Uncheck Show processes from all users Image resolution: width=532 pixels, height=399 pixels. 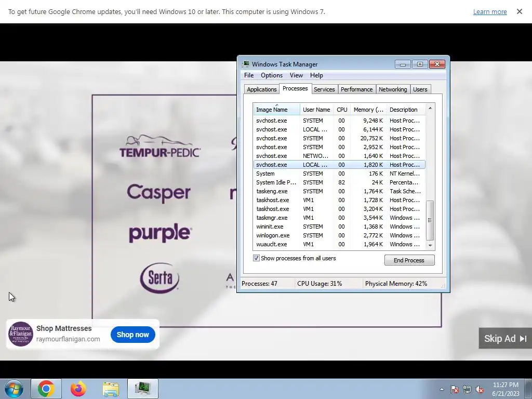256,258
